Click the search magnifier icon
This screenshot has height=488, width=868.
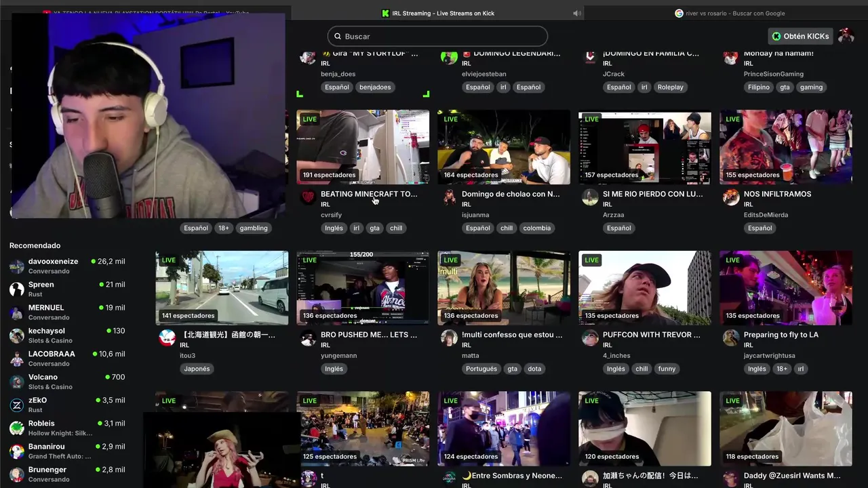[x=337, y=36]
